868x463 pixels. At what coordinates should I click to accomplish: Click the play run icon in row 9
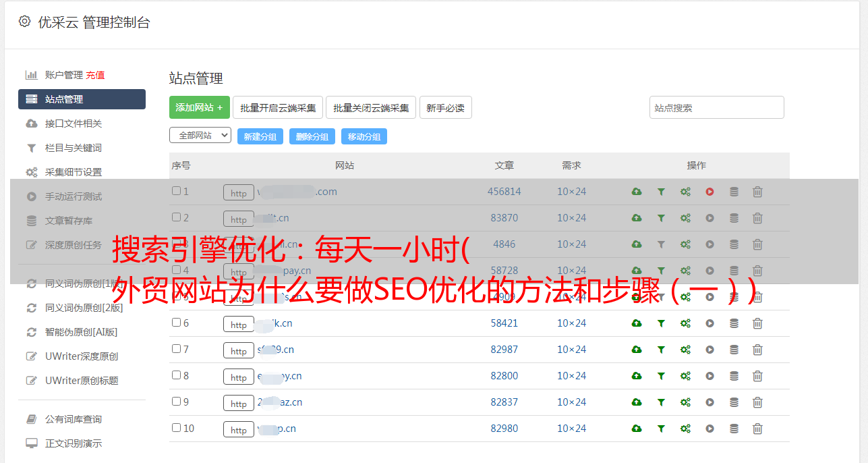point(710,403)
